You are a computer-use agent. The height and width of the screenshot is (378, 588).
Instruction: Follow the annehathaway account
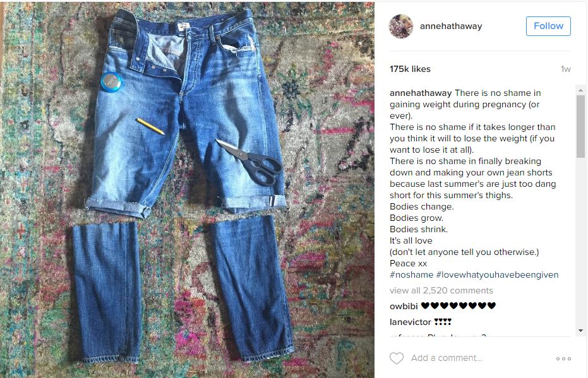coord(548,26)
